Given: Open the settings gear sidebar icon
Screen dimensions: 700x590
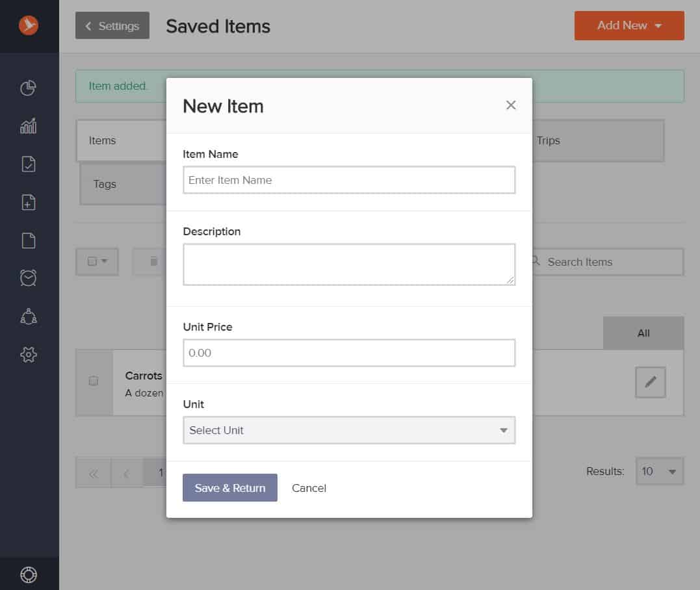Looking at the screenshot, I should point(29,355).
